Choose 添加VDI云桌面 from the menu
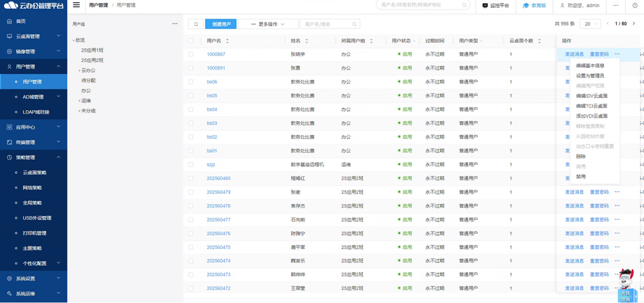644x303 pixels. 591,116
